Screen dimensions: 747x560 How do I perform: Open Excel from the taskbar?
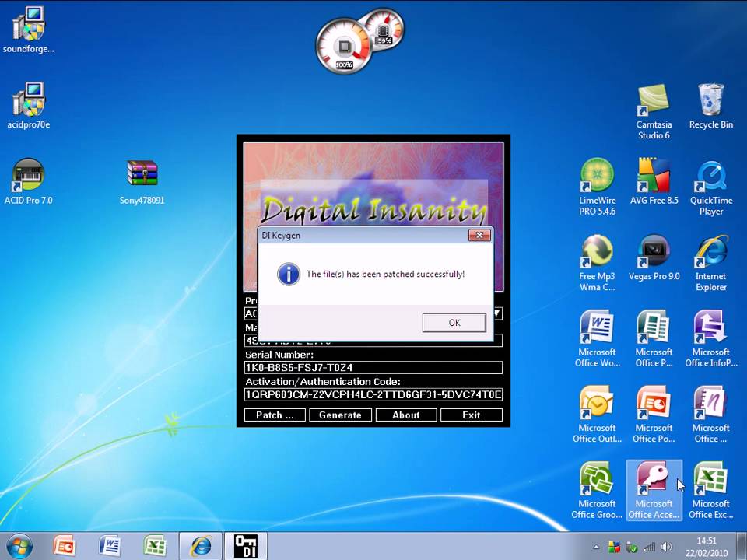click(155, 546)
